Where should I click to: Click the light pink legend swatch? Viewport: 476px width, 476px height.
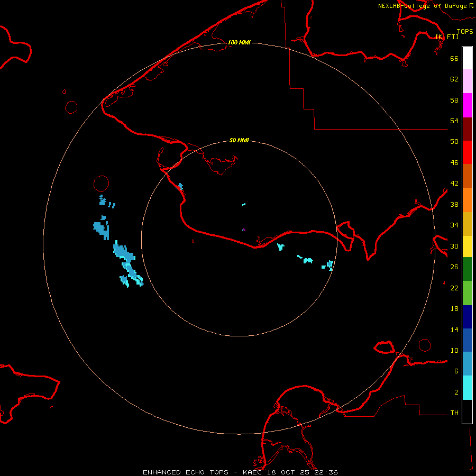(467, 81)
